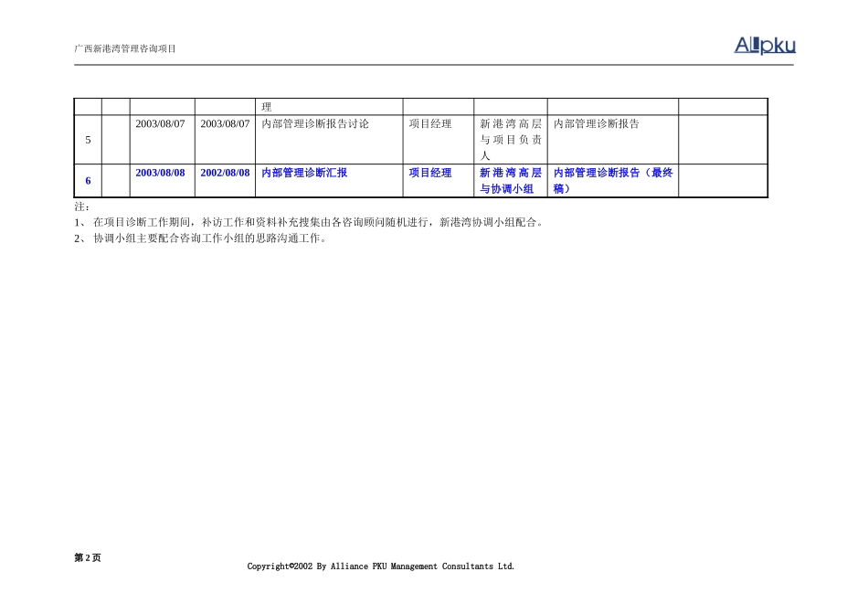Click the Allpku logo in the header
868x614 pixels.
pyautogui.click(x=765, y=46)
